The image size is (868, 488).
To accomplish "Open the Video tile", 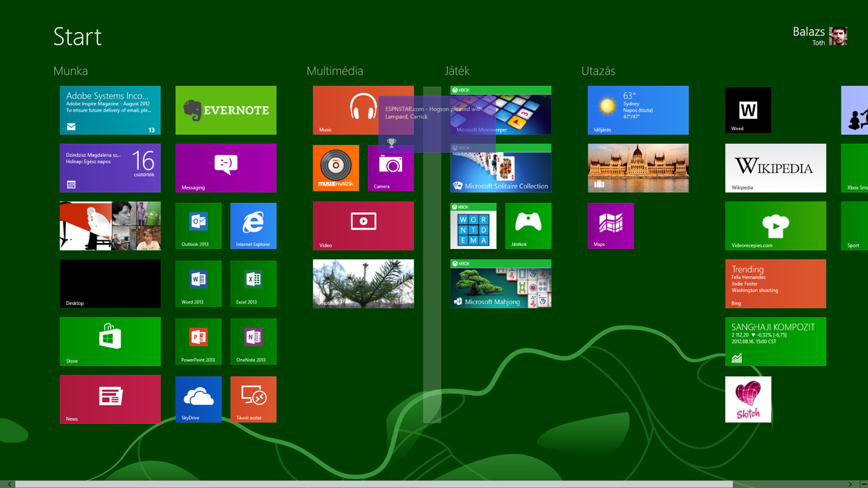I will [x=363, y=226].
